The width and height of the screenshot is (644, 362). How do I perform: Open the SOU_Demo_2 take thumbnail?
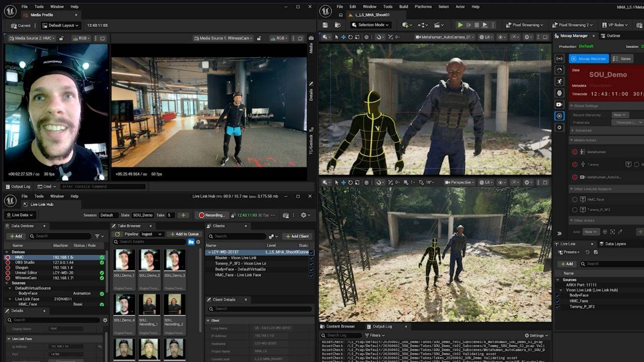tap(149, 260)
